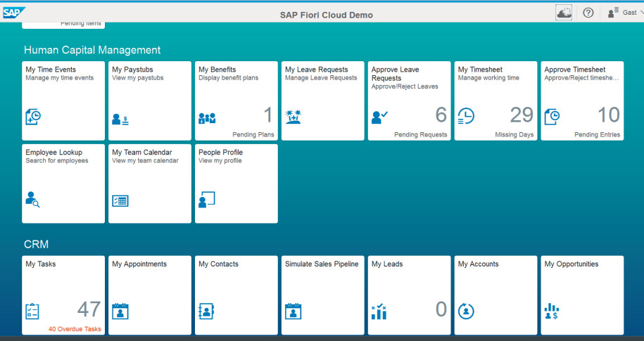Click the '1' Pending Plans count

[267, 115]
